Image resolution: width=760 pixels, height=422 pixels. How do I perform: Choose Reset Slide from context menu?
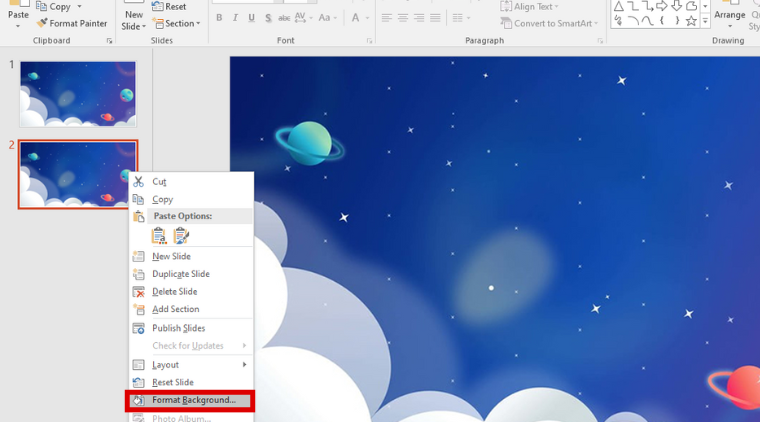[191, 382]
